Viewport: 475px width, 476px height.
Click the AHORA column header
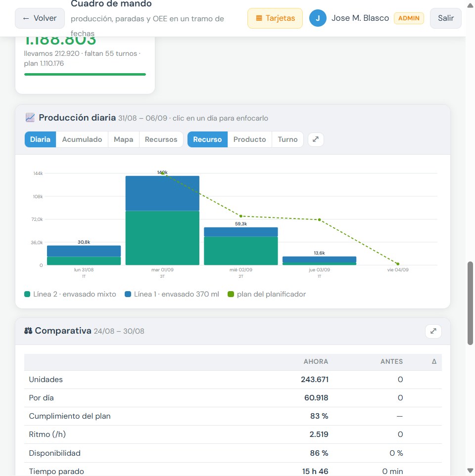pyautogui.click(x=316, y=361)
